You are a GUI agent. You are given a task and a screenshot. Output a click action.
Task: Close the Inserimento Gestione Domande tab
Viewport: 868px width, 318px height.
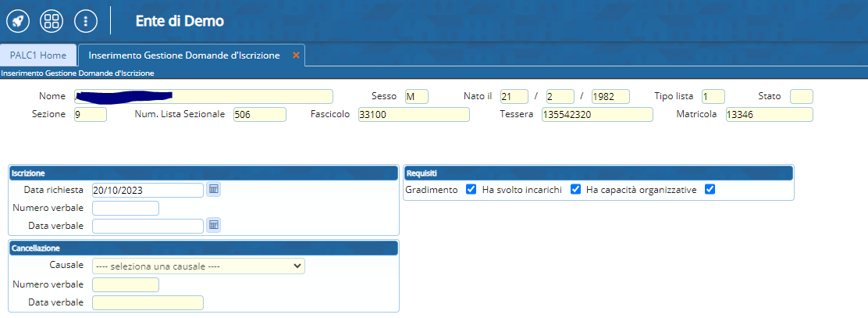point(296,55)
